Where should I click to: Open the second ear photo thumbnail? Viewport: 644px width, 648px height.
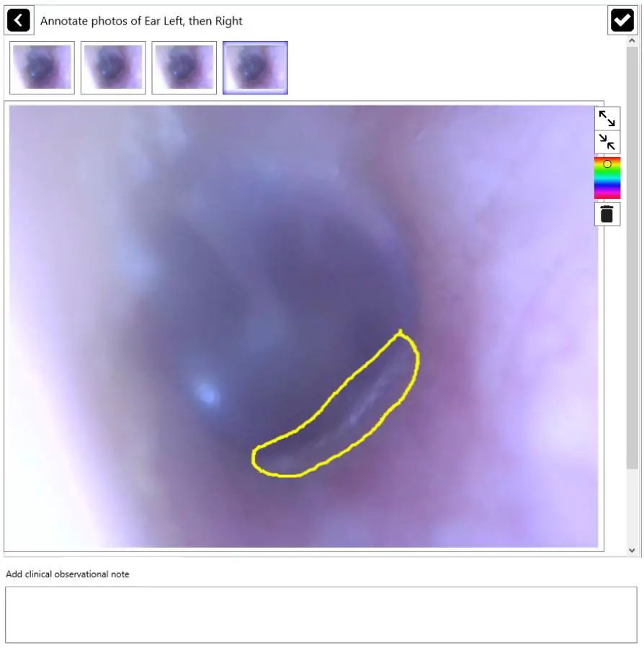point(112,67)
